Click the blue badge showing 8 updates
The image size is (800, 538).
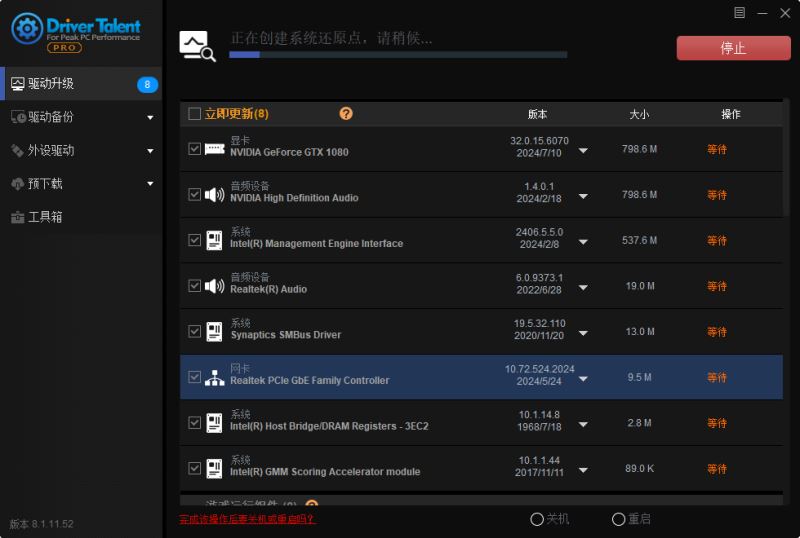(147, 84)
